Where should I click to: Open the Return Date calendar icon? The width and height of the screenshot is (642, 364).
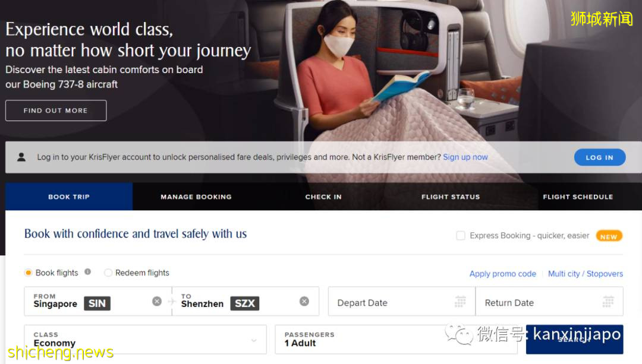coord(608,302)
